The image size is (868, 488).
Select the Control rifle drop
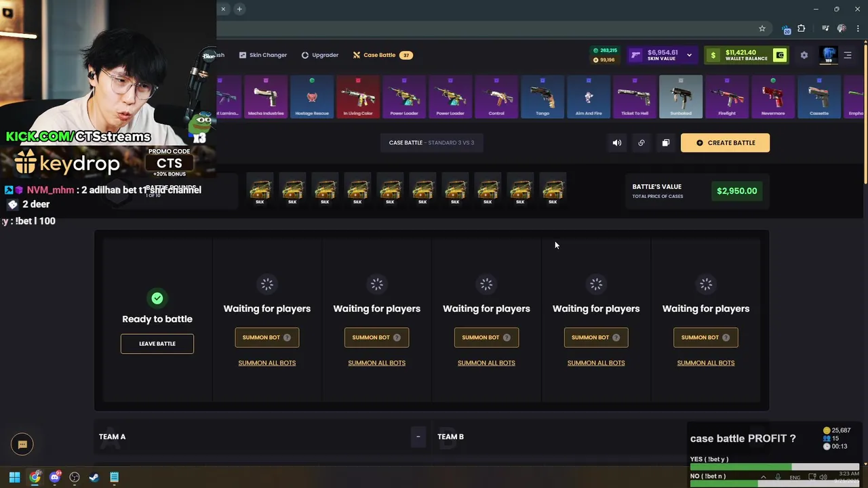(x=496, y=97)
